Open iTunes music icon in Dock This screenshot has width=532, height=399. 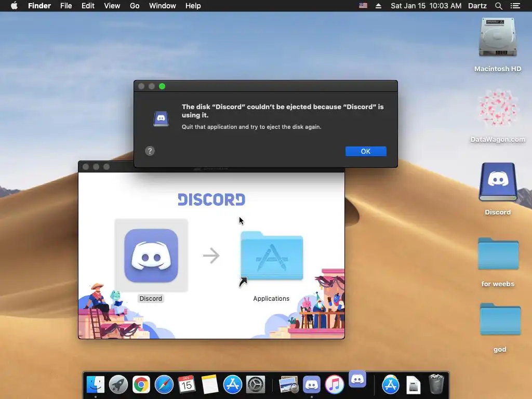334,385
